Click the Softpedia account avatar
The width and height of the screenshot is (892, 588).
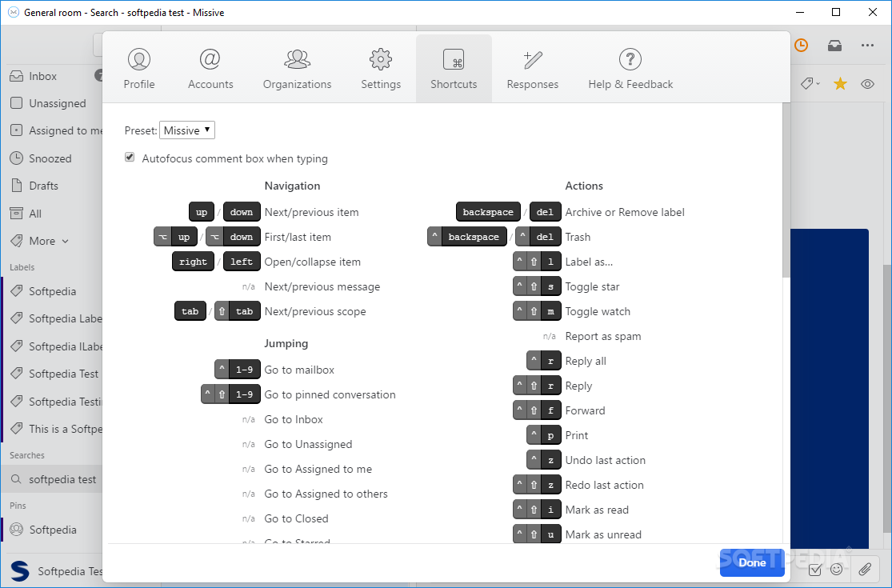pyautogui.click(x=20, y=570)
